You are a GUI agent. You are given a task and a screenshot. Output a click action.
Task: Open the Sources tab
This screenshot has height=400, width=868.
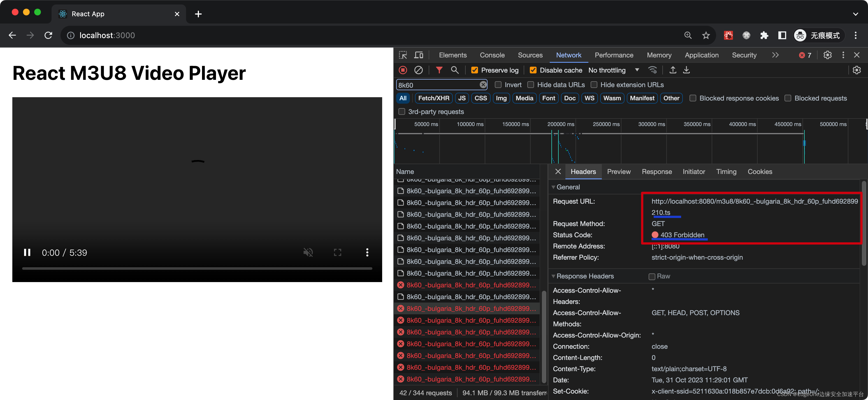pyautogui.click(x=530, y=55)
